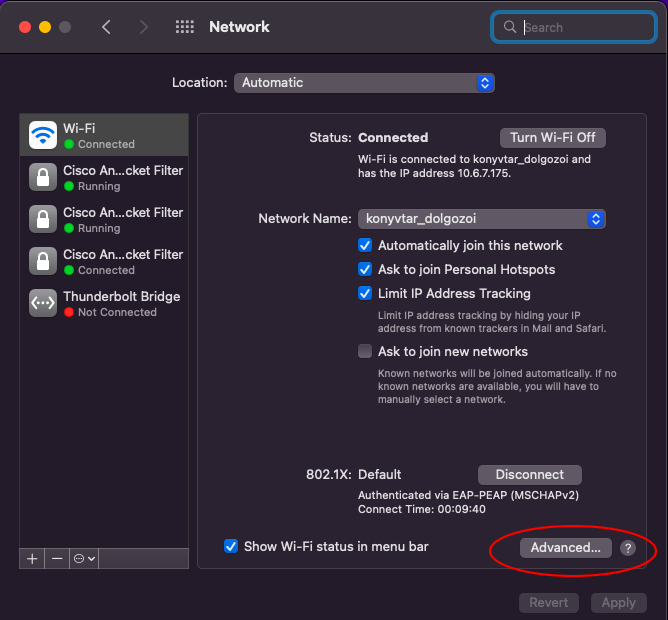
Task: Open Advanced network settings
Action: 565,547
